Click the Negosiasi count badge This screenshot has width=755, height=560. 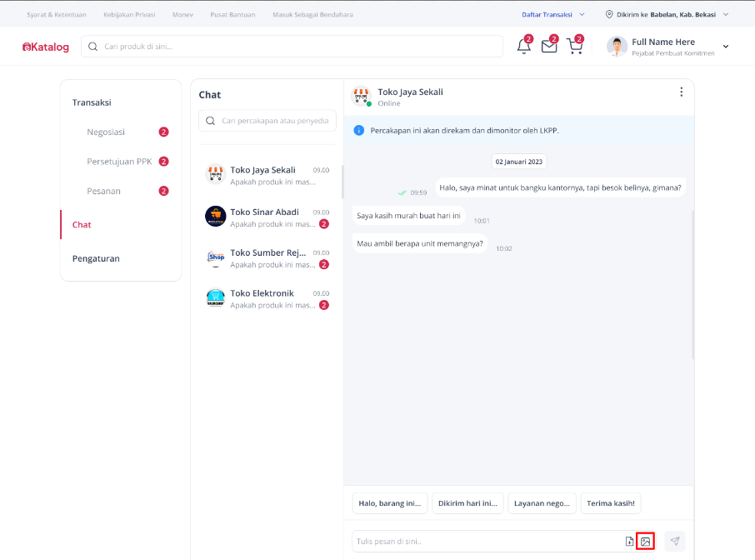(x=163, y=132)
